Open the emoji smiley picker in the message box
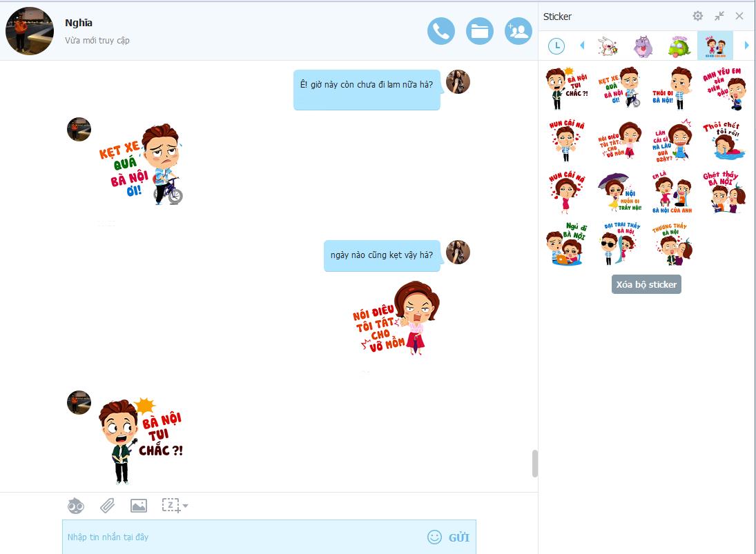Viewport: 756px width, 554px height. [x=434, y=537]
